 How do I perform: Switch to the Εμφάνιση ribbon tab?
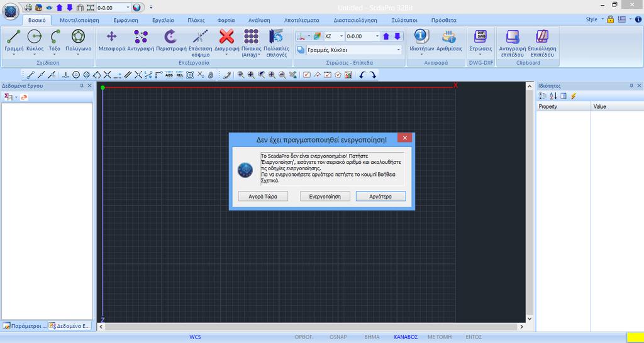[x=126, y=20]
